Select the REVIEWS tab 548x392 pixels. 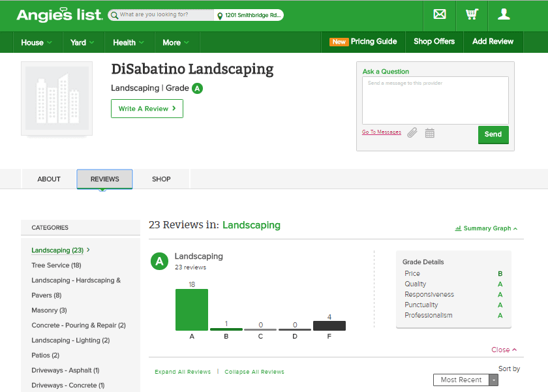pyautogui.click(x=104, y=179)
